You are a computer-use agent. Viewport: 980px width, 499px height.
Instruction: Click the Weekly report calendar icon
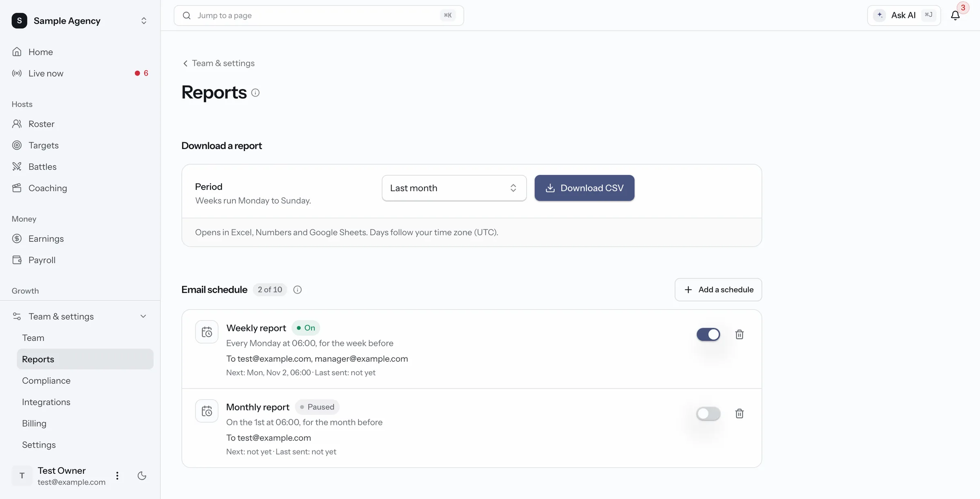207,332
